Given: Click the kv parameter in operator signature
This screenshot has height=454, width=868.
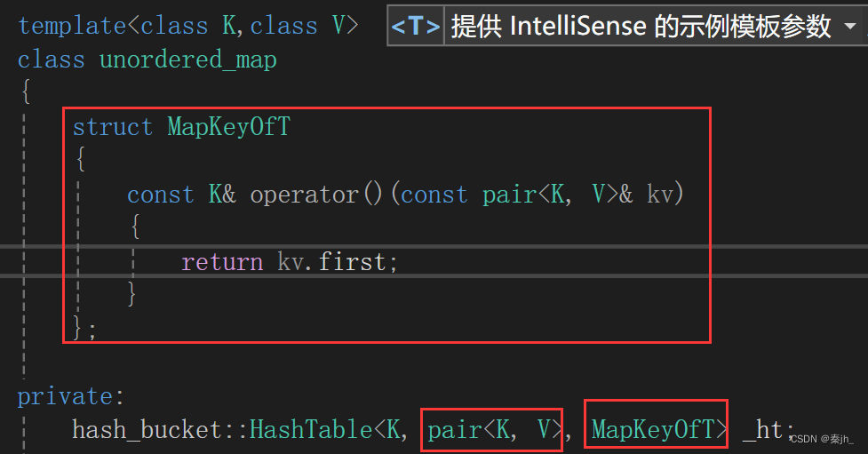Looking at the screenshot, I should click(660, 195).
